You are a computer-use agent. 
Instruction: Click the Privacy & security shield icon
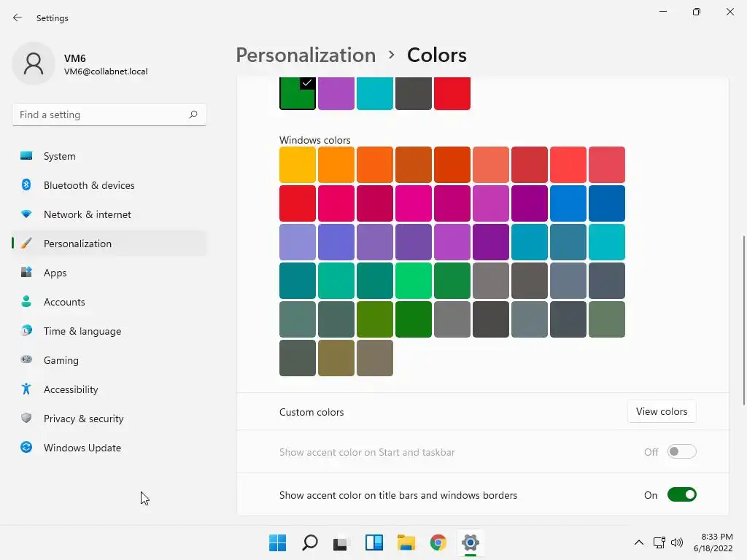[26, 419]
